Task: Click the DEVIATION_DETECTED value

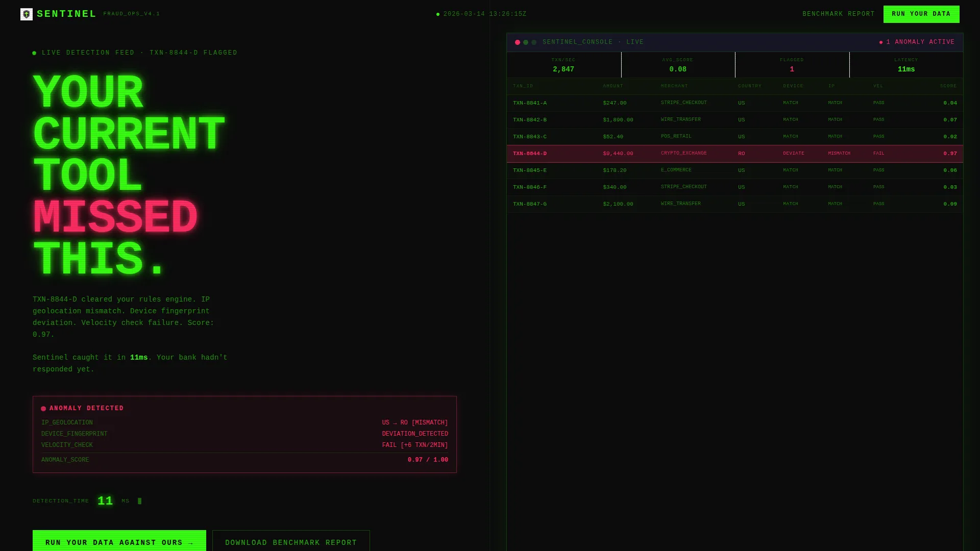Action: point(415,434)
